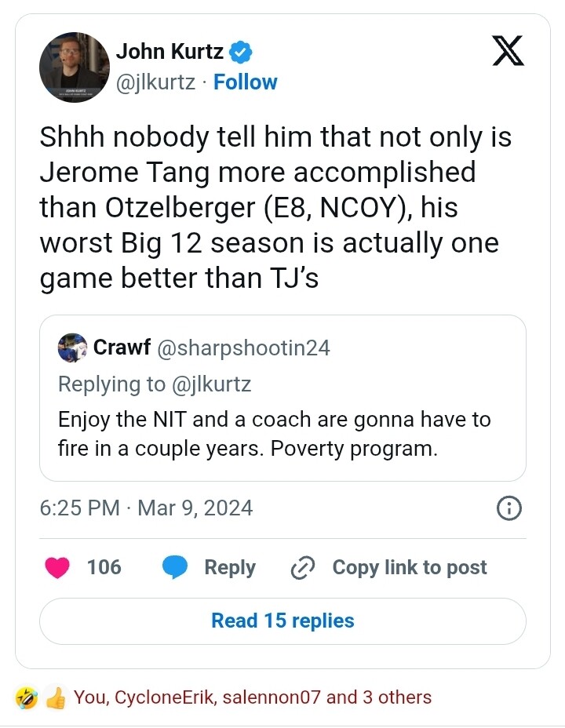Click the blue verified checkmark badge
This screenshot has width=565, height=728.
pyautogui.click(x=240, y=53)
